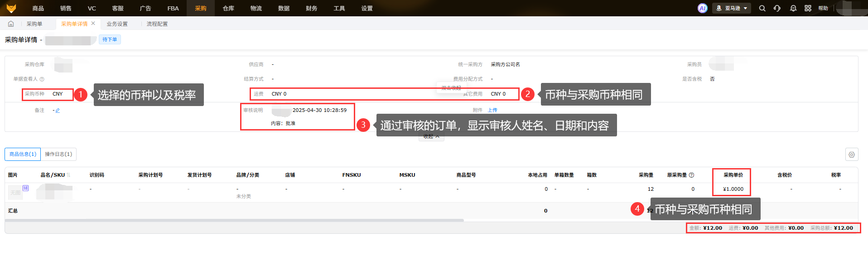Open the FBA menu

click(x=173, y=8)
